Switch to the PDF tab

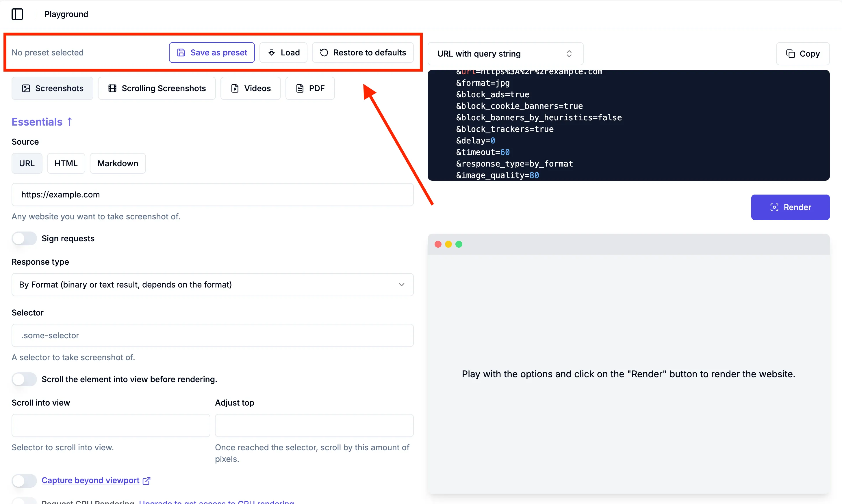point(310,88)
